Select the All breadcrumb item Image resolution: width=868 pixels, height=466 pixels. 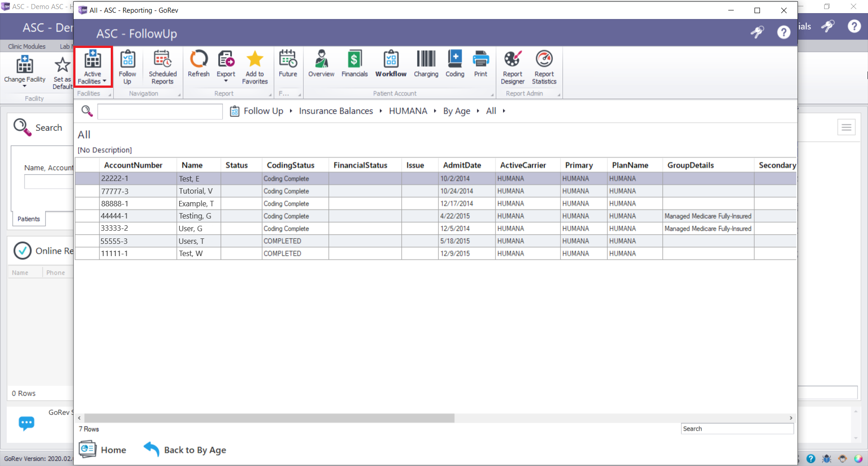[491, 111]
